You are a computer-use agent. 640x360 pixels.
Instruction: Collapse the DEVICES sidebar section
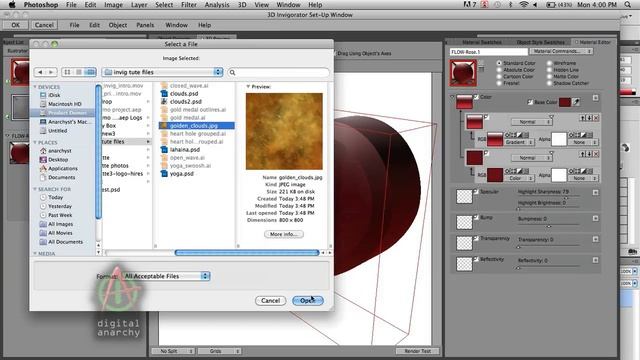[35, 87]
